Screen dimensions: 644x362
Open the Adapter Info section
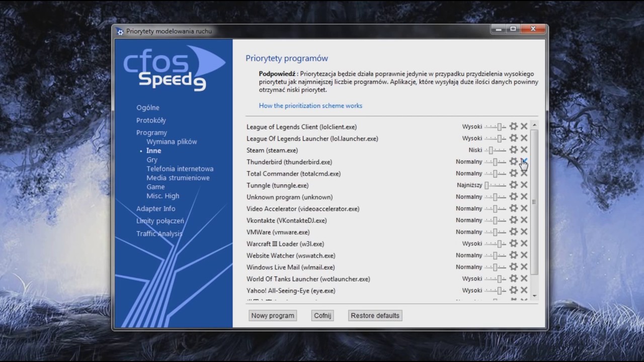(156, 209)
